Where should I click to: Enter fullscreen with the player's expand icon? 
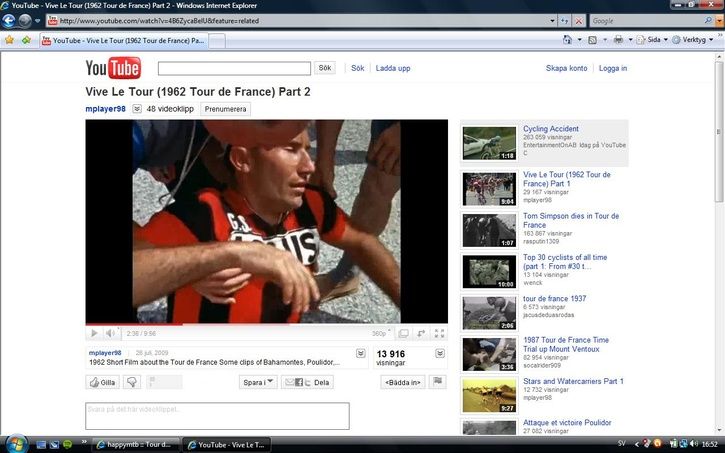point(439,333)
